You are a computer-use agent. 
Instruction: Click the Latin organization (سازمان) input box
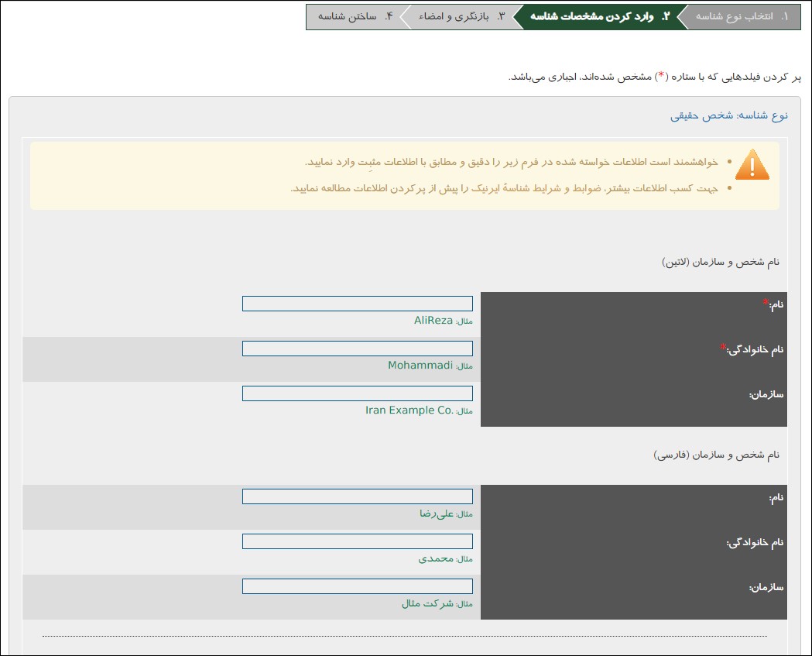(357, 393)
